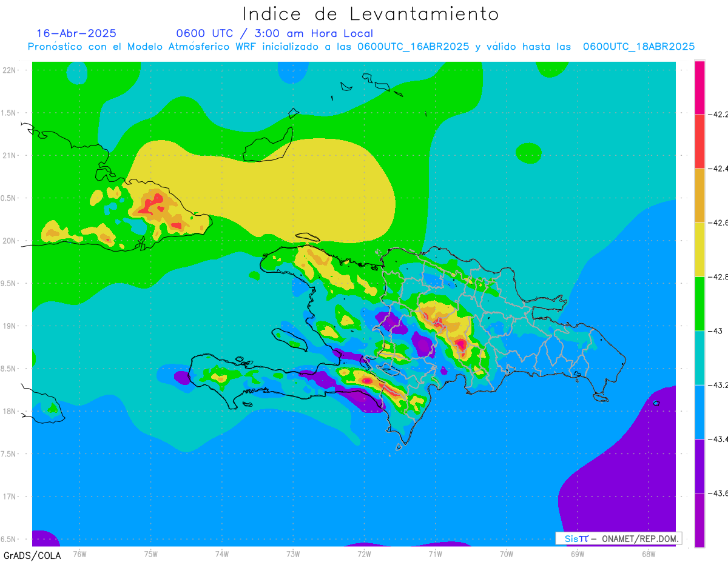
Task: Select the '71W' longitude label
Action: (435, 554)
